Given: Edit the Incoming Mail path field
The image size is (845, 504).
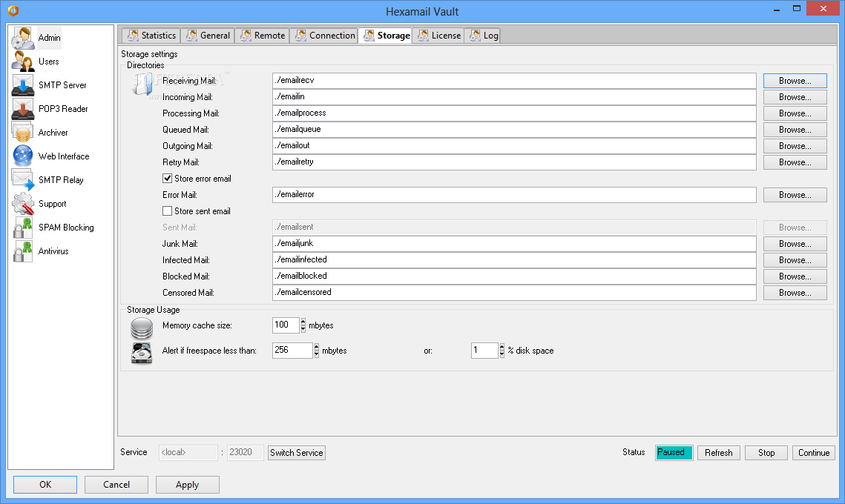Looking at the screenshot, I should [514, 97].
